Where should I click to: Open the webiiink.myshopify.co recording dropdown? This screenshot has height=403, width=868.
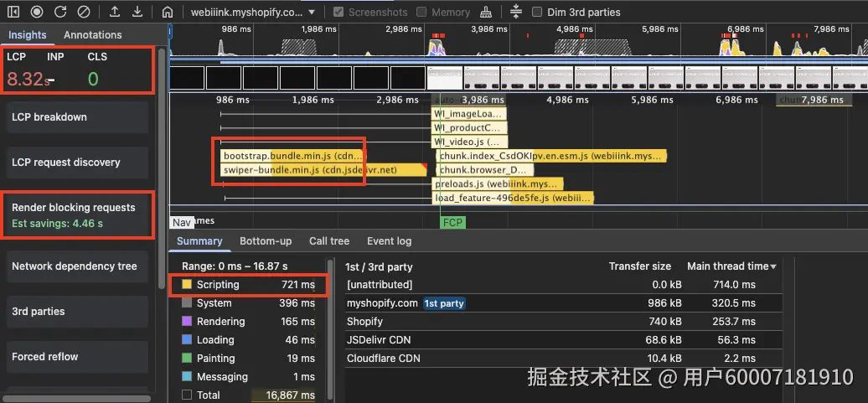(x=253, y=12)
